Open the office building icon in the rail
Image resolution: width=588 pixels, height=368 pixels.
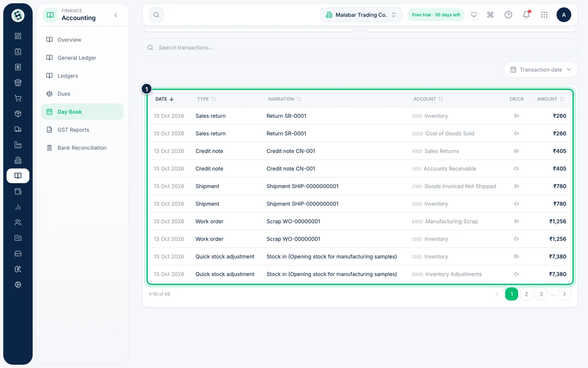[18, 160]
